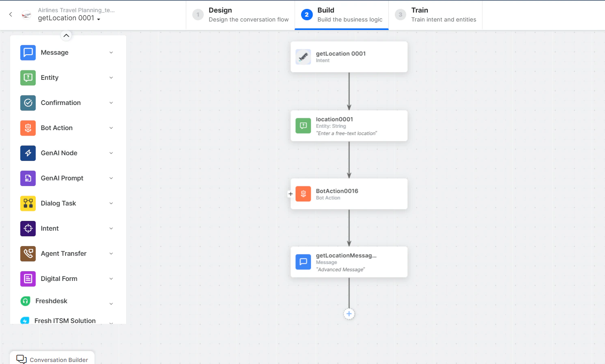
Task: Click the Freshdesk integration icon
Action: pyautogui.click(x=24, y=301)
